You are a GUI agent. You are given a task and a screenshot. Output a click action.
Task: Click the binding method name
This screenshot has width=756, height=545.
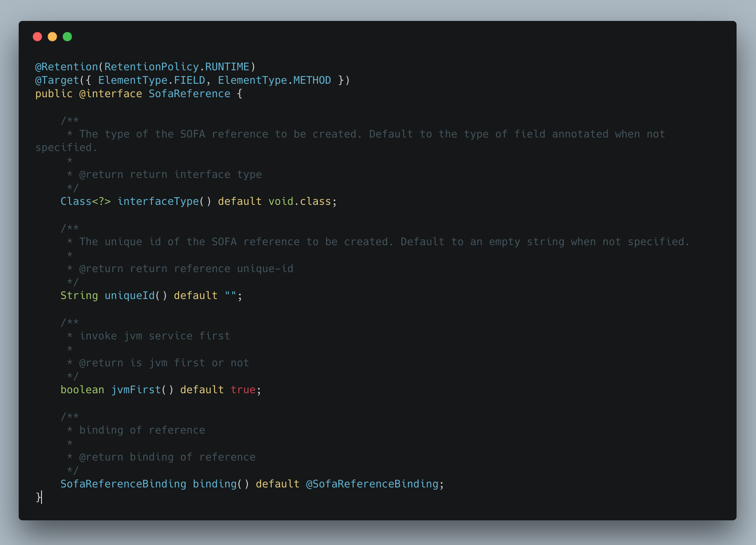pyautogui.click(x=215, y=484)
